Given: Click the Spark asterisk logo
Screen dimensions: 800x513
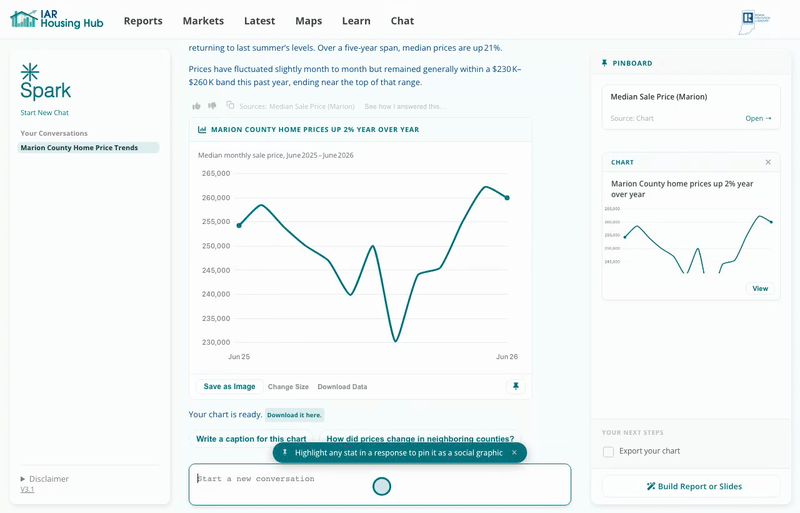Looking at the screenshot, I should pyautogui.click(x=30, y=72).
